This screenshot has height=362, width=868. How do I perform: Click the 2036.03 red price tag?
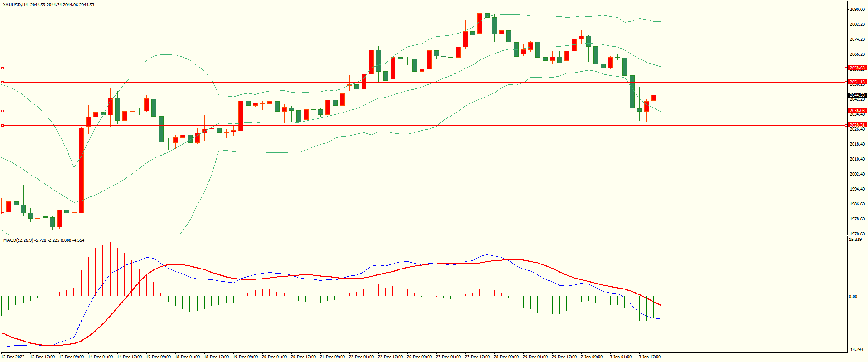(857, 111)
